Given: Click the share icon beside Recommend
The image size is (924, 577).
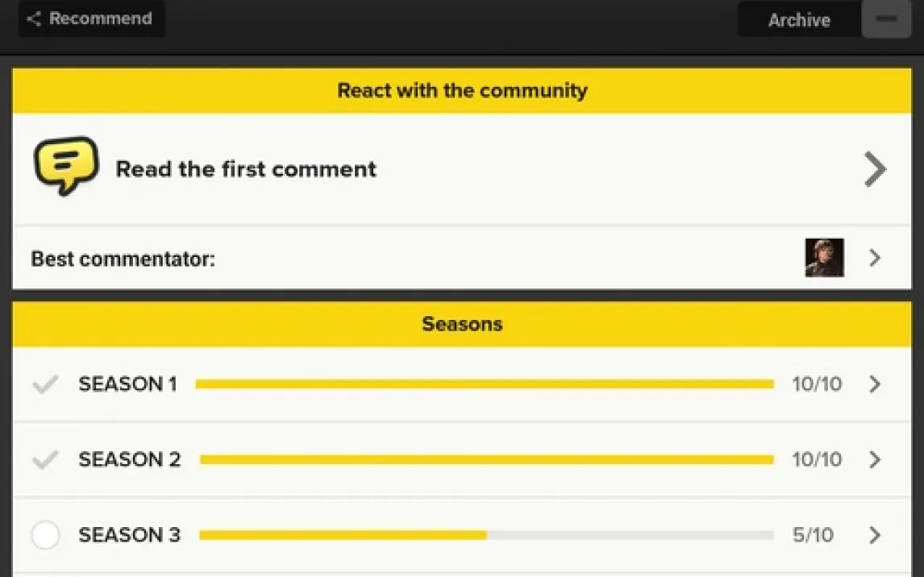Looking at the screenshot, I should pos(33,19).
